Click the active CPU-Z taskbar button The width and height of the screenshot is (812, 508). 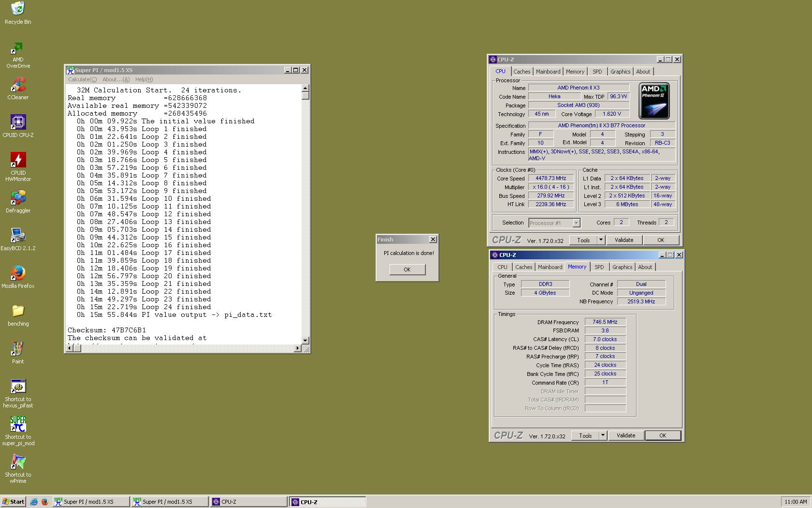(327, 502)
